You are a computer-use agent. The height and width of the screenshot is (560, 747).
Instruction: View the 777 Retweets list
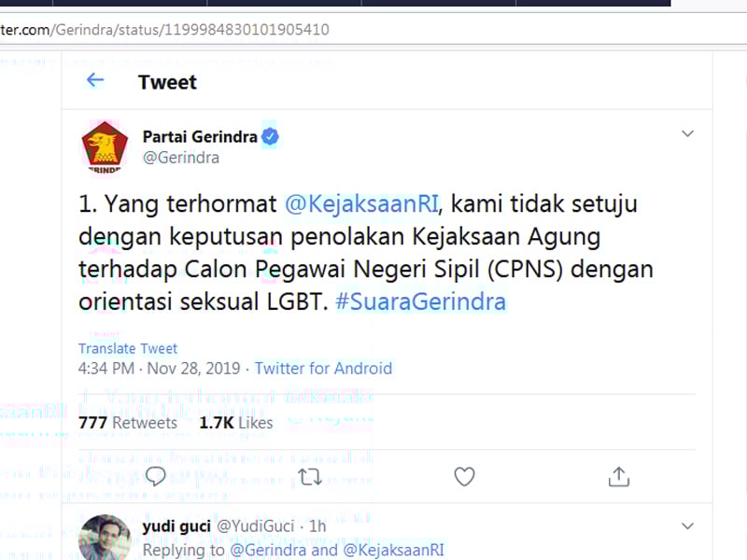click(129, 422)
